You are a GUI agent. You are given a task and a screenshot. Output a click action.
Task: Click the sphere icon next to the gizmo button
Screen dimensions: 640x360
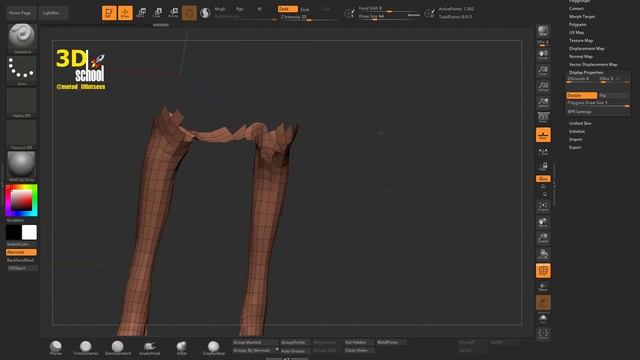205,13
